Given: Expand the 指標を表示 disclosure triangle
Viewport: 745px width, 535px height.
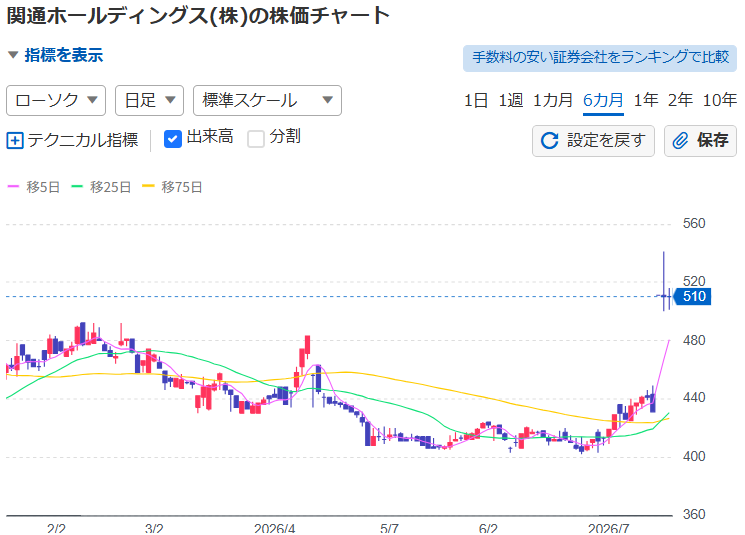Looking at the screenshot, I should [x=13, y=55].
